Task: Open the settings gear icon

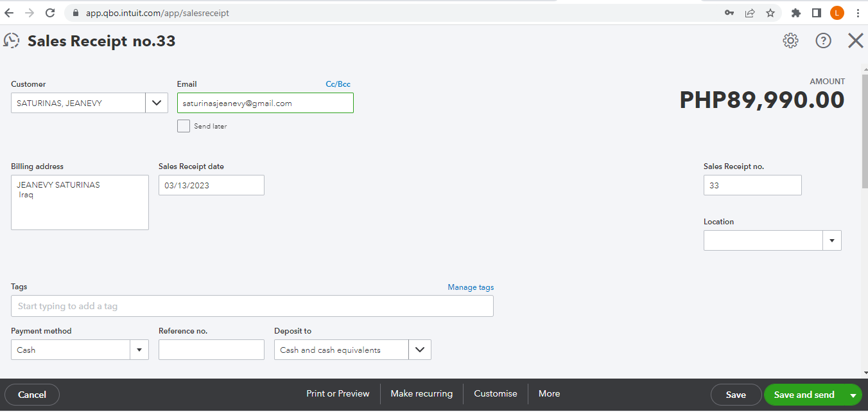Action: click(790, 41)
